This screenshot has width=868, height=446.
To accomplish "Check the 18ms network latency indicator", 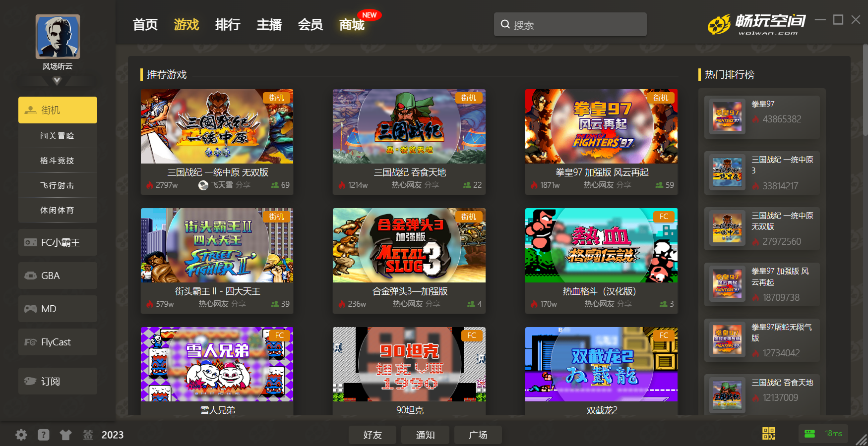I will pyautogui.click(x=823, y=434).
